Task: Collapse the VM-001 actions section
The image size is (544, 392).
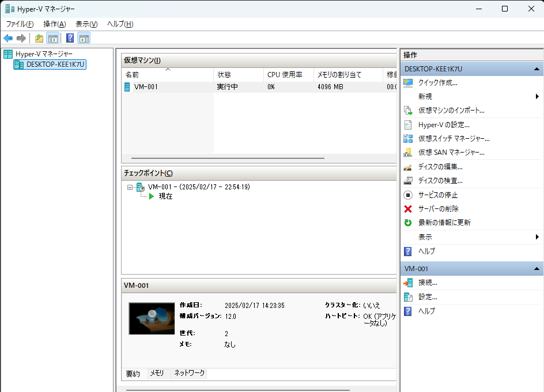Action: coord(537,269)
